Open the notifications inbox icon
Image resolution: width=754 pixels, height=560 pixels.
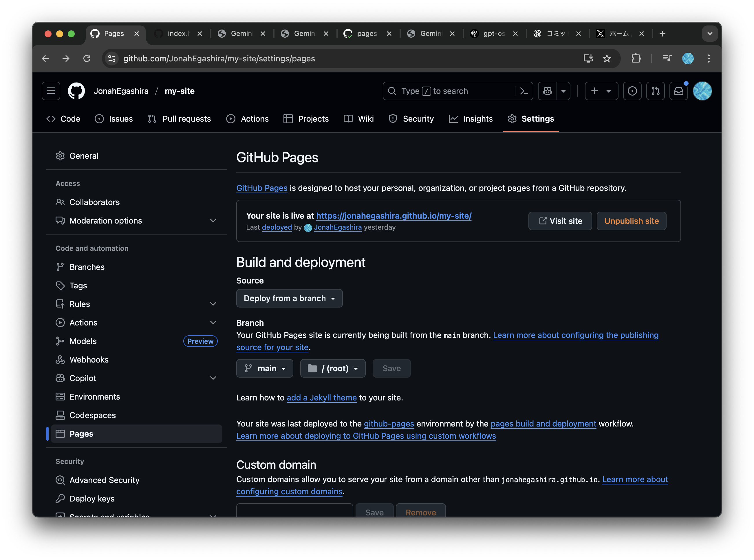point(678,91)
